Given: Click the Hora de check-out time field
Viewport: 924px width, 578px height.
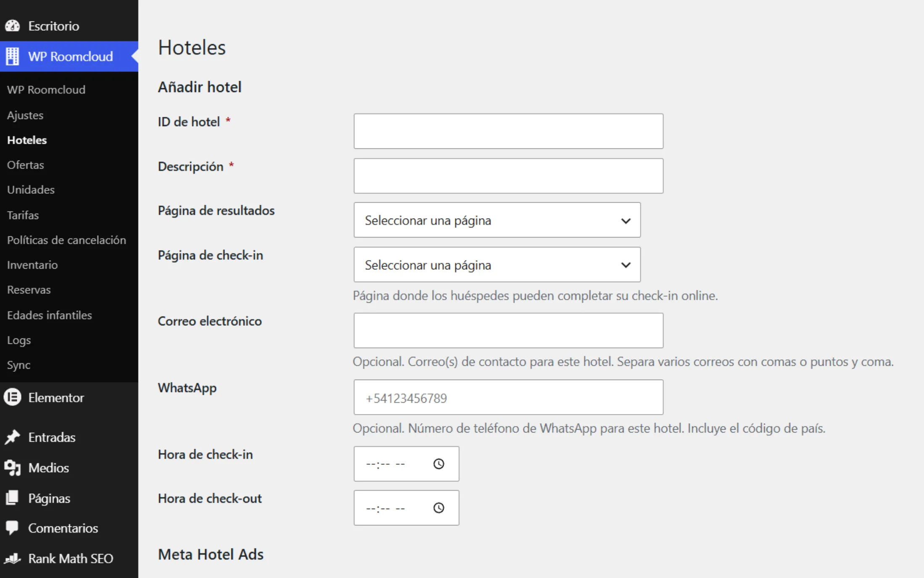Looking at the screenshot, I should pos(406,508).
